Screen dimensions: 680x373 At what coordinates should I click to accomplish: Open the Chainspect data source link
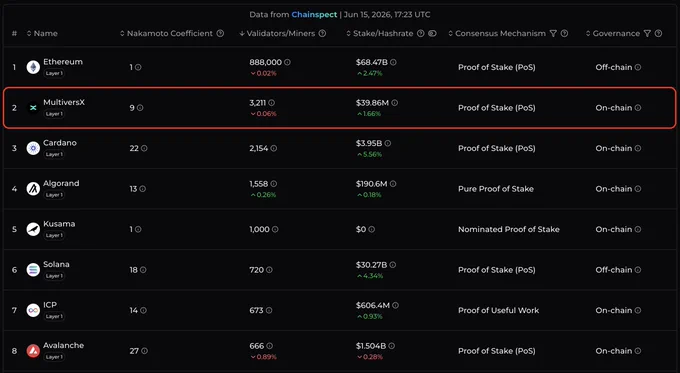(314, 14)
